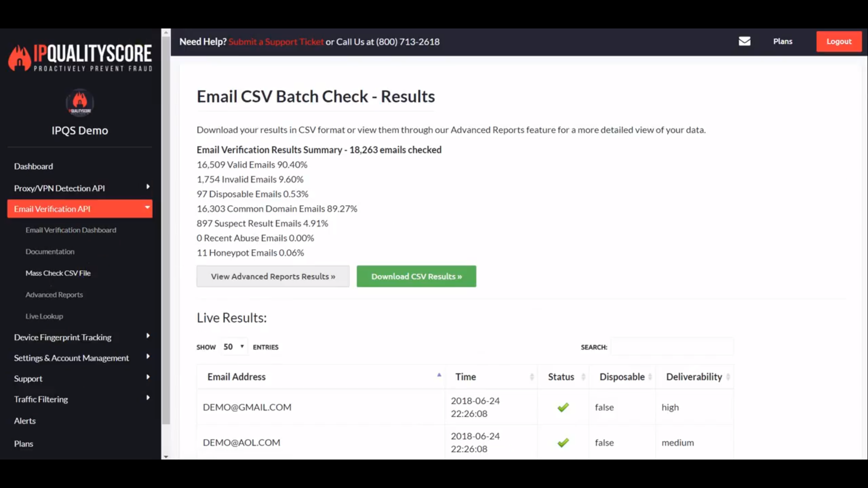Click green checkmark for DEMO@GMAIL.COM

click(563, 408)
